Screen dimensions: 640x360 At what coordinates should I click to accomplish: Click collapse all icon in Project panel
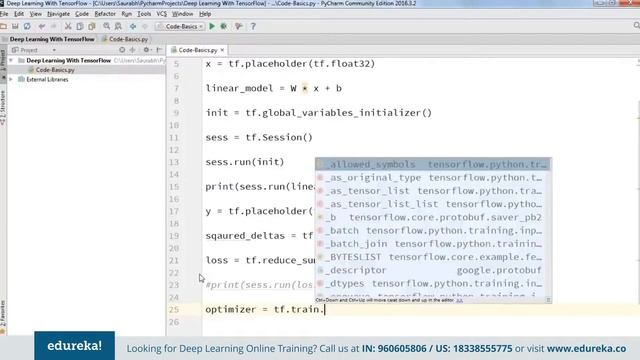click(x=132, y=50)
